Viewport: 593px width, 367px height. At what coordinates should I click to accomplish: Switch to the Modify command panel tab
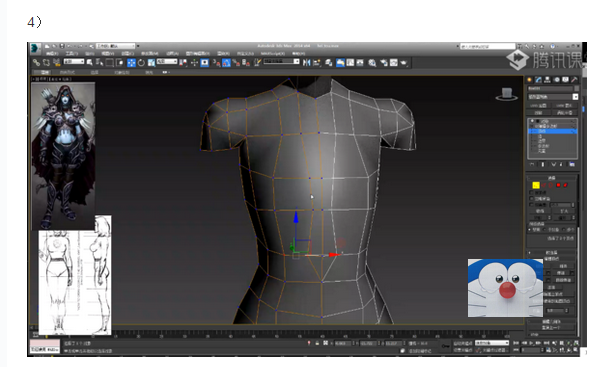click(538, 79)
